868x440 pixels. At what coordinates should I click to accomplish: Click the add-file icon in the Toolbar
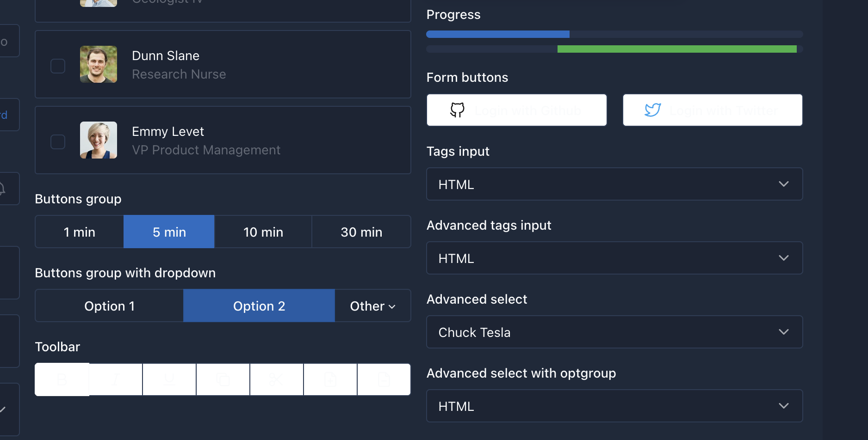[x=330, y=379]
